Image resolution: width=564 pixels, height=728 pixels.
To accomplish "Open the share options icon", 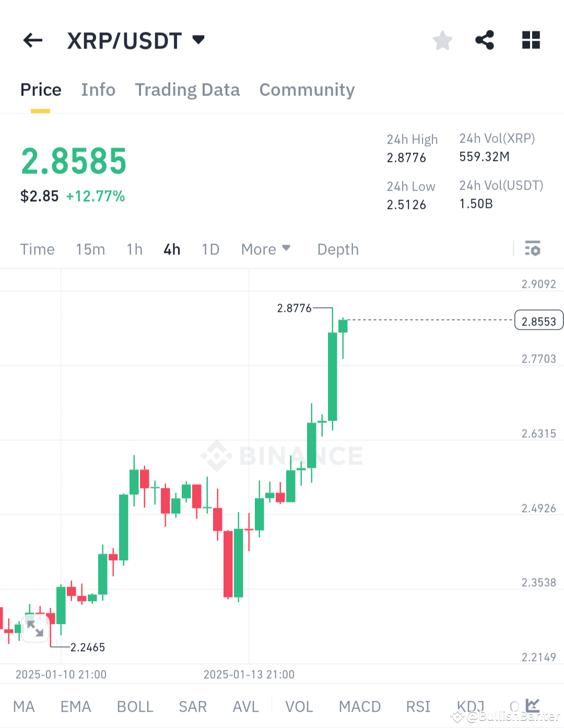I will [x=485, y=40].
